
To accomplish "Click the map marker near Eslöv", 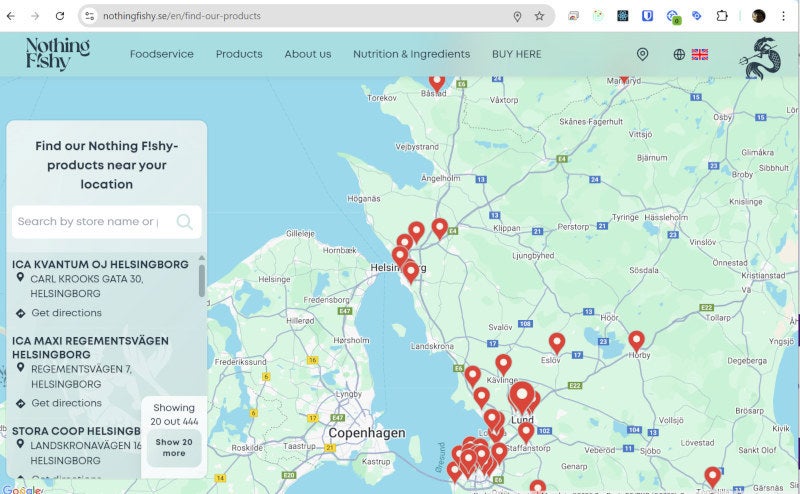I will tap(557, 343).
